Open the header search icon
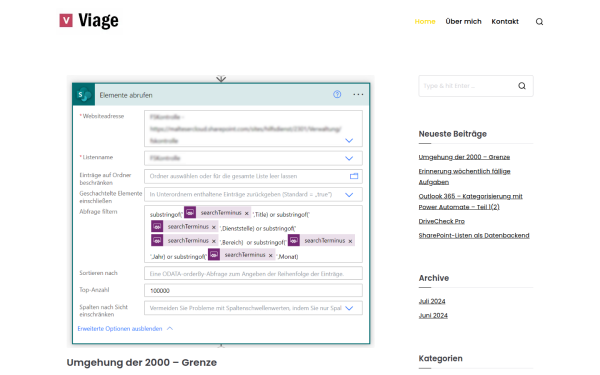600x375 pixels. pyautogui.click(x=539, y=22)
